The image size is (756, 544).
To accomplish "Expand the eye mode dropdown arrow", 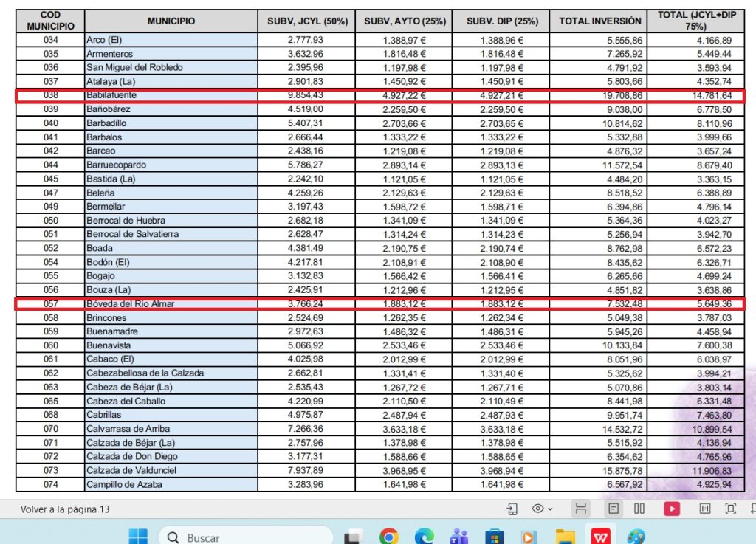I will click(x=551, y=509).
